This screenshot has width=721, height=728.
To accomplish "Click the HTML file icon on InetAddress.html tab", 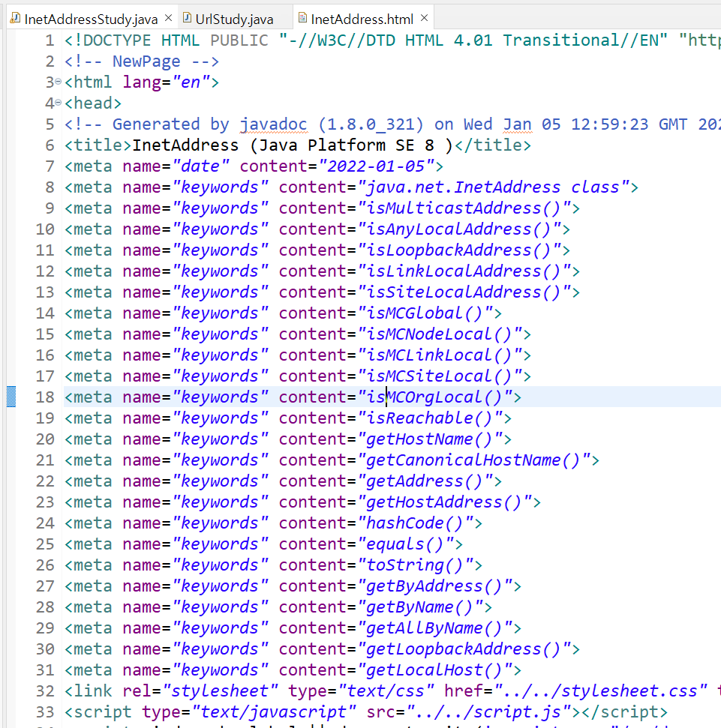I will pos(302,18).
